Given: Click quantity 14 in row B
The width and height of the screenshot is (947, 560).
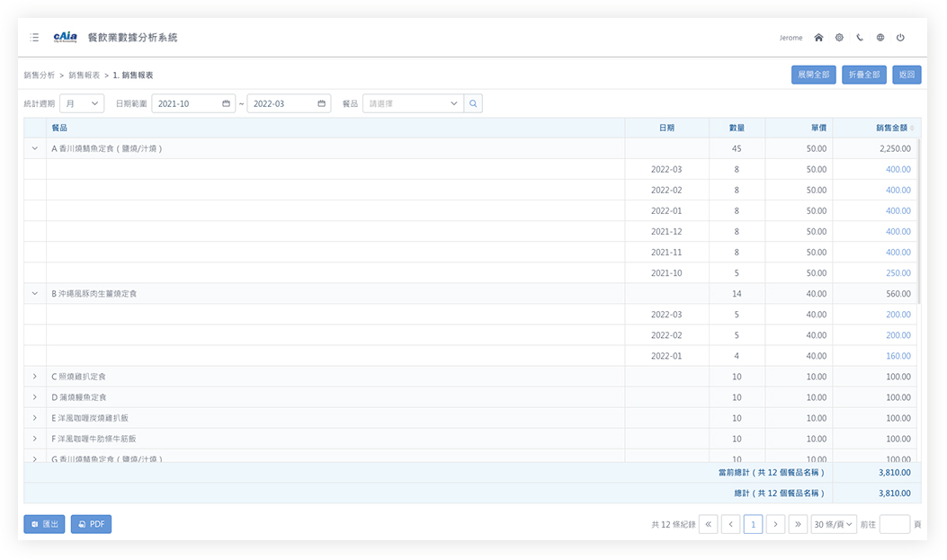Looking at the screenshot, I should (x=737, y=294).
